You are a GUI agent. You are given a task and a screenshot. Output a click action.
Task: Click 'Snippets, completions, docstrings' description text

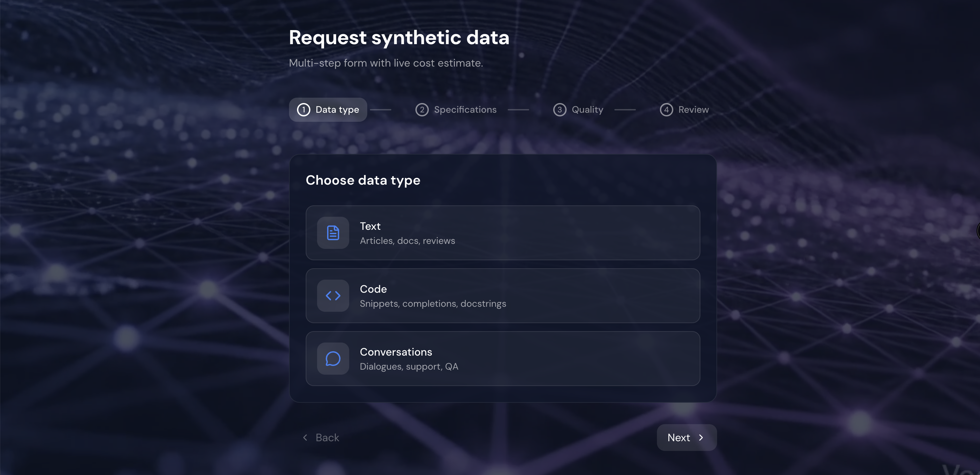coord(432,304)
